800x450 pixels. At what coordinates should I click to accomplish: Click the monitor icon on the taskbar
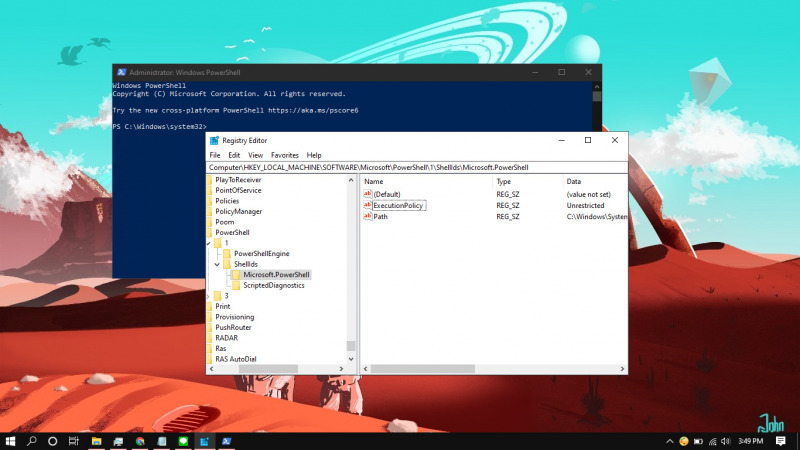[118, 441]
